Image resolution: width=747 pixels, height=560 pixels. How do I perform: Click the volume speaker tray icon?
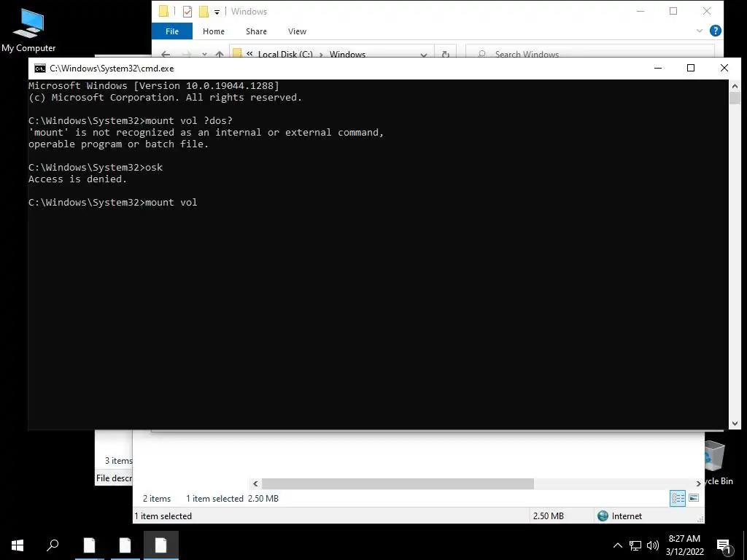tap(653, 545)
